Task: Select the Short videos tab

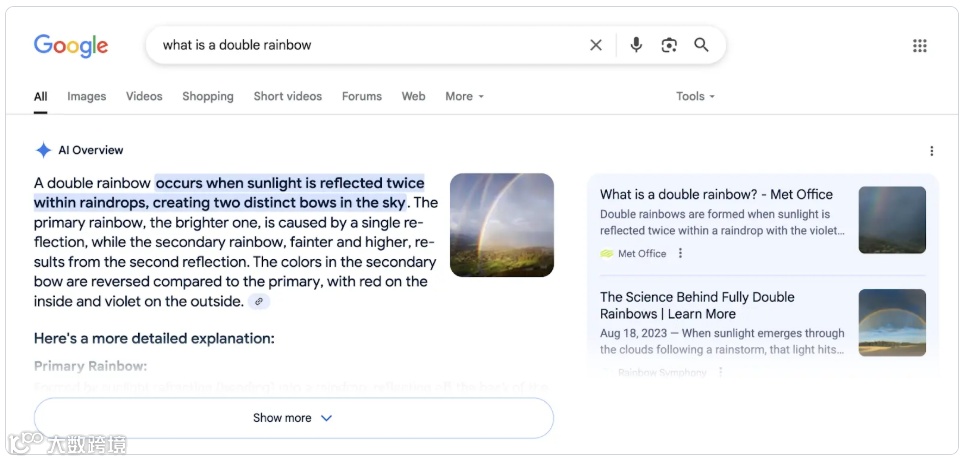Action: pyautogui.click(x=288, y=97)
